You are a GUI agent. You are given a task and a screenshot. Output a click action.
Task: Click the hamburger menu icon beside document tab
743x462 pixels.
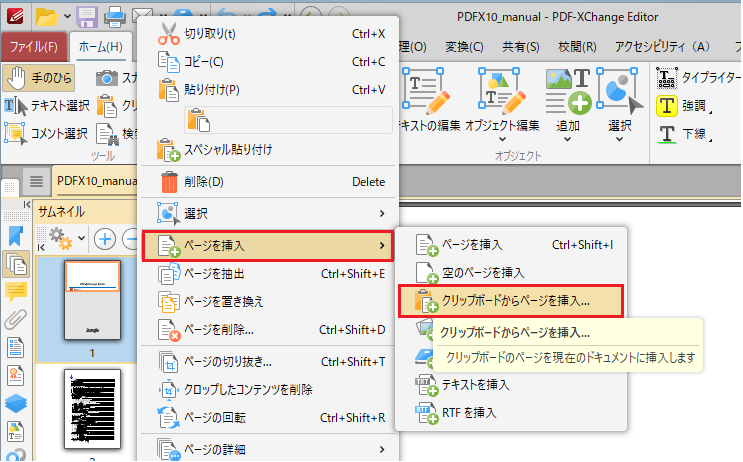point(36,181)
